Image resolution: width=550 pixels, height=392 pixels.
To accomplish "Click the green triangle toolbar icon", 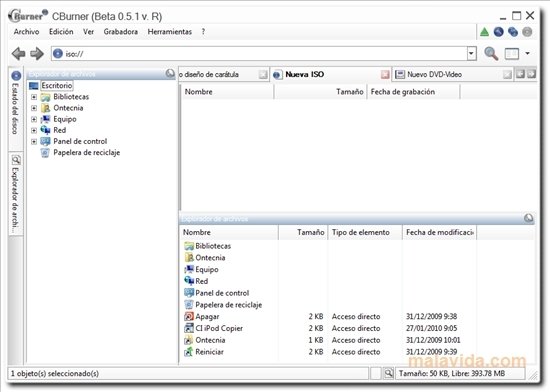I will [x=484, y=32].
